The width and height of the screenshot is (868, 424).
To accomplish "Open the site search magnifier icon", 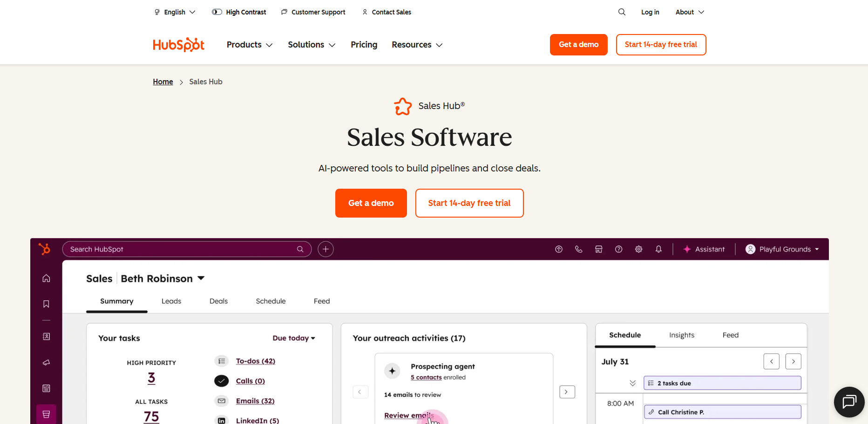I will pyautogui.click(x=622, y=12).
